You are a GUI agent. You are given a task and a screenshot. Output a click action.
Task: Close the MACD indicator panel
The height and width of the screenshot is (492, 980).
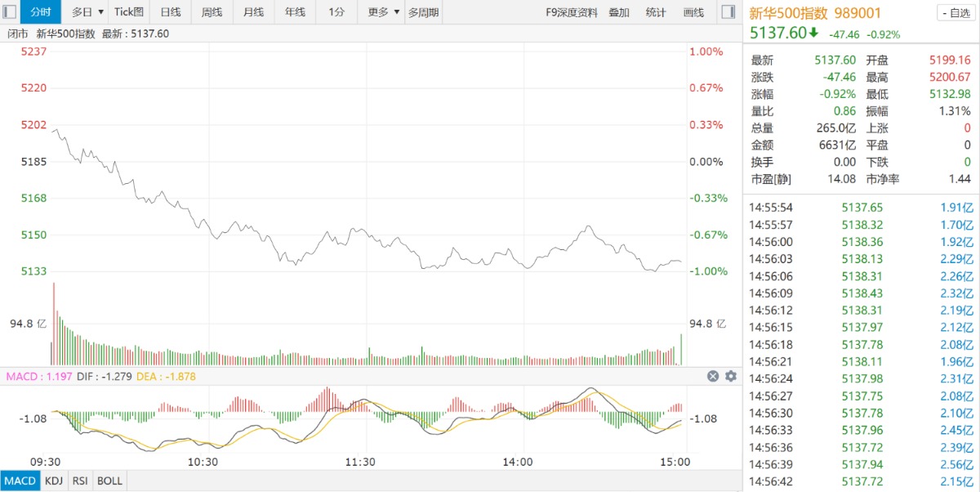coord(712,376)
